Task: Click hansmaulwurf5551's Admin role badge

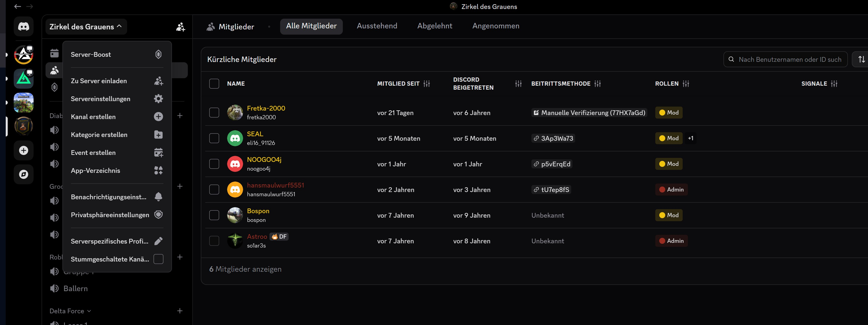Action: click(x=671, y=190)
